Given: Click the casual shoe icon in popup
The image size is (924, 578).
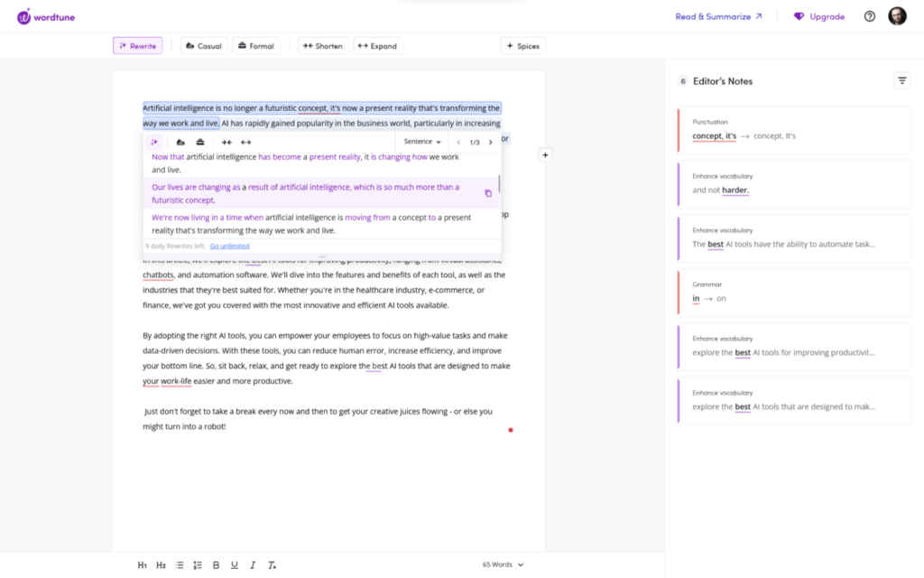Looking at the screenshot, I should point(180,142).
